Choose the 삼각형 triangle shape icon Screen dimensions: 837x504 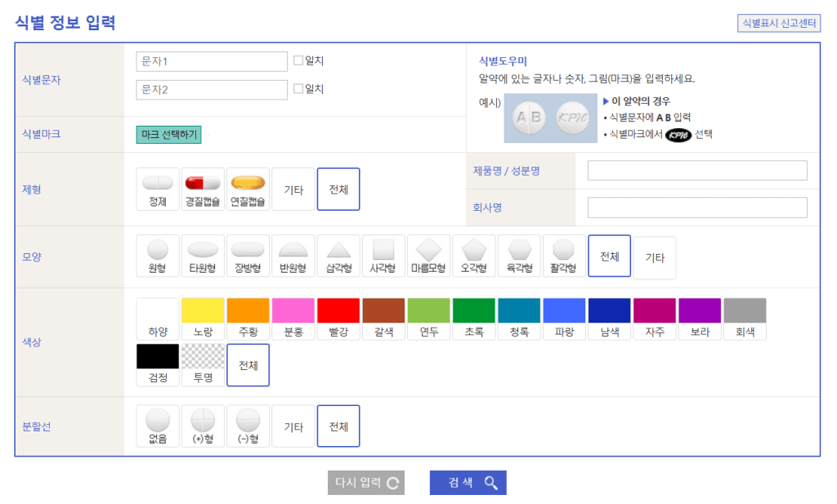pos(338,256)
